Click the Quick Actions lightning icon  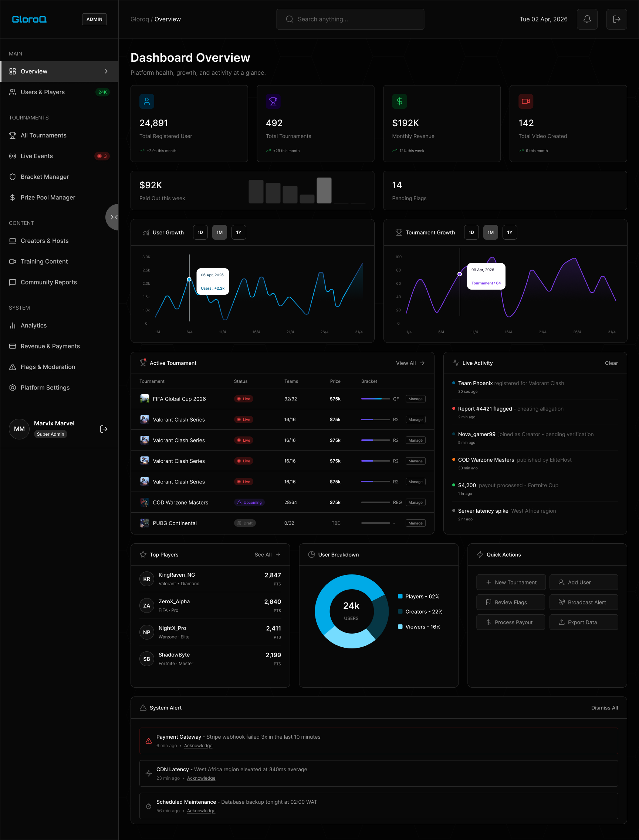point(480,555)
